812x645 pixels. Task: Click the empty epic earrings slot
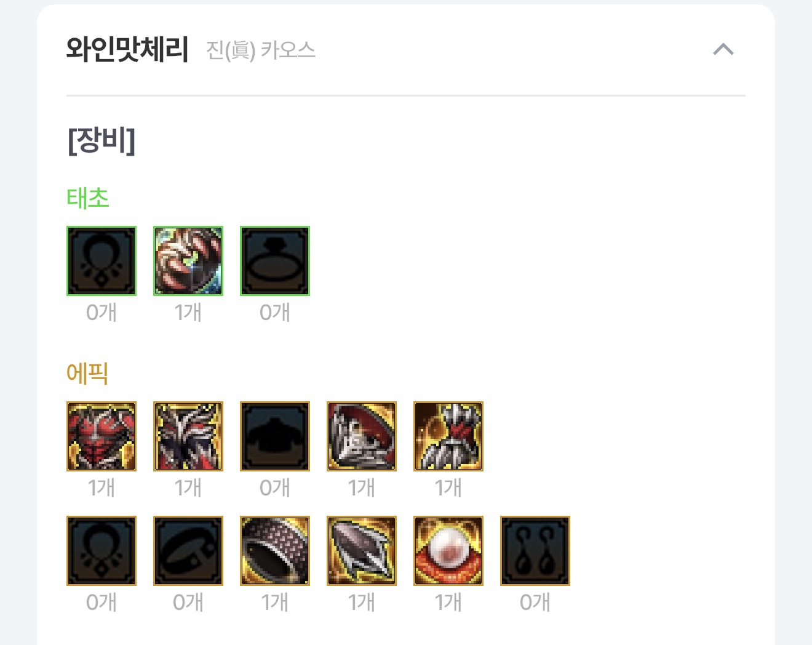[535, 551]
